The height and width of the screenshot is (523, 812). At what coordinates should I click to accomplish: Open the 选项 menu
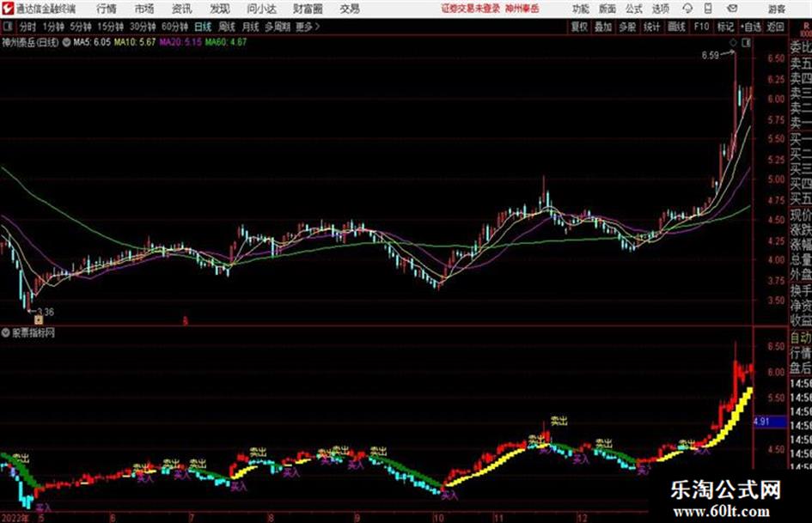tap(660, 9)
